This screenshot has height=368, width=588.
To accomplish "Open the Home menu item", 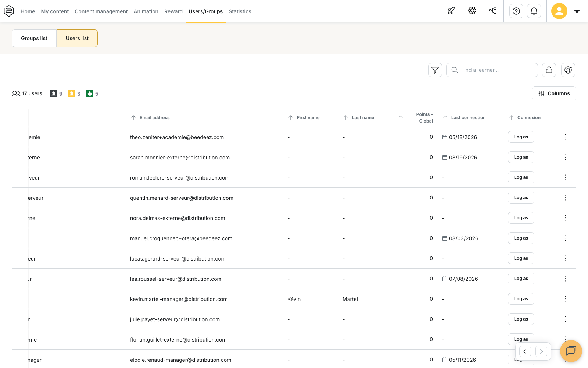I will (x=28, y=11).
